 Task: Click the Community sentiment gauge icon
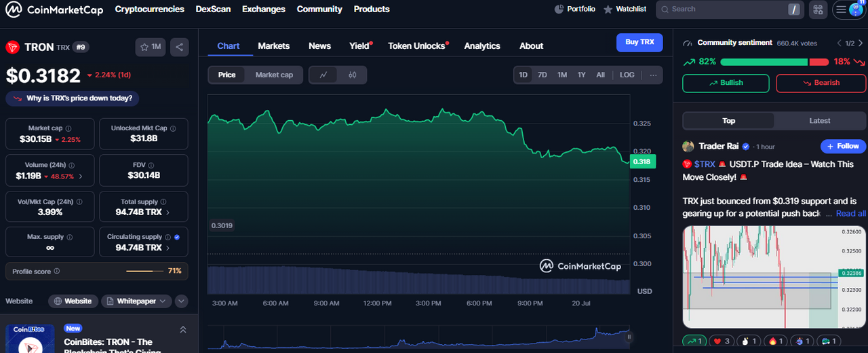coord(688,43)
